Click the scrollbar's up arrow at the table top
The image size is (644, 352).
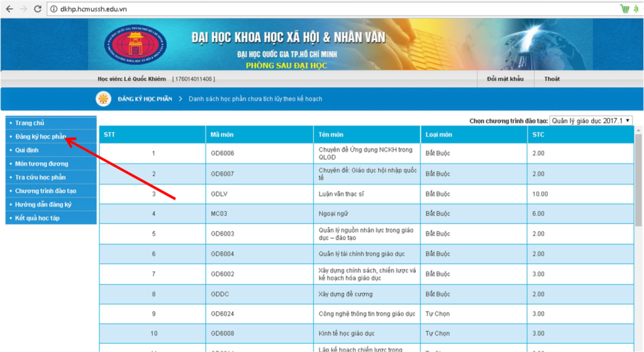point(638,130)
